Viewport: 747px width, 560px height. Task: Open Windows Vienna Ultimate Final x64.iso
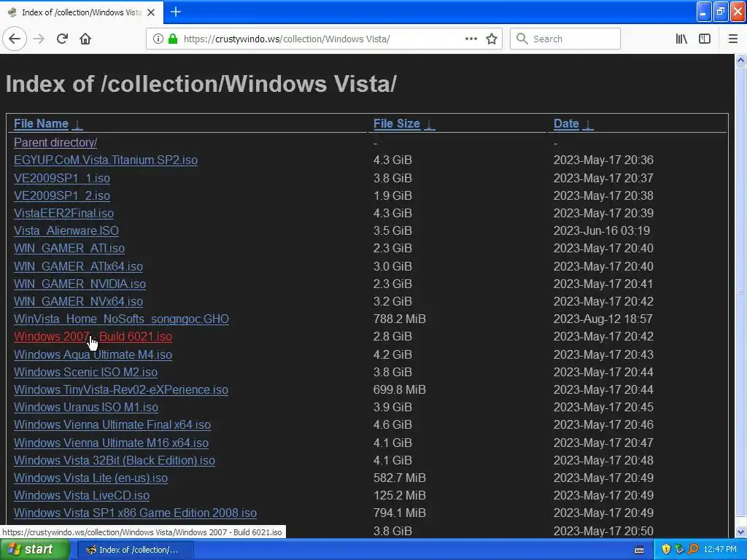pyautogui.click(x=112, y=425)
